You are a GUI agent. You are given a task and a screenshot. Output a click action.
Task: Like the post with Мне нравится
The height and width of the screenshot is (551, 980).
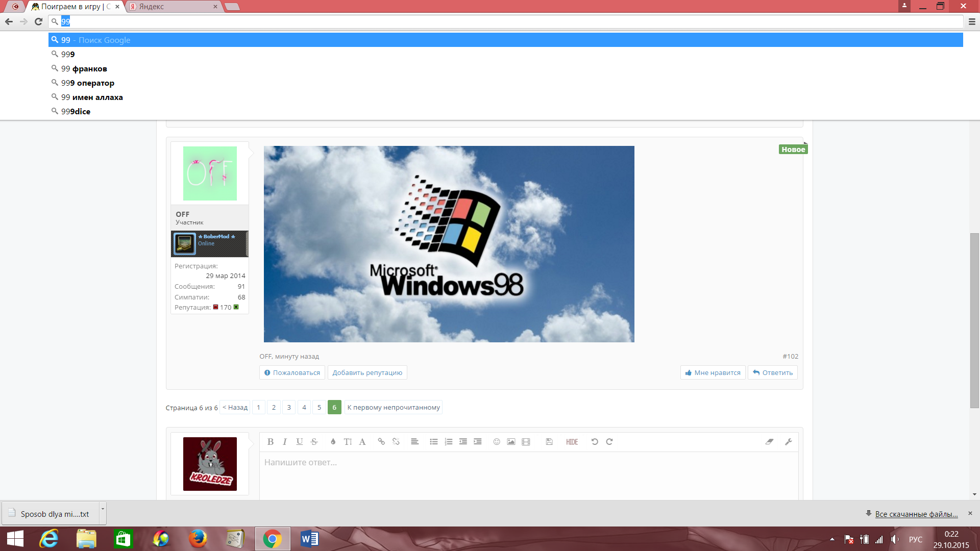tap(713, 372)
